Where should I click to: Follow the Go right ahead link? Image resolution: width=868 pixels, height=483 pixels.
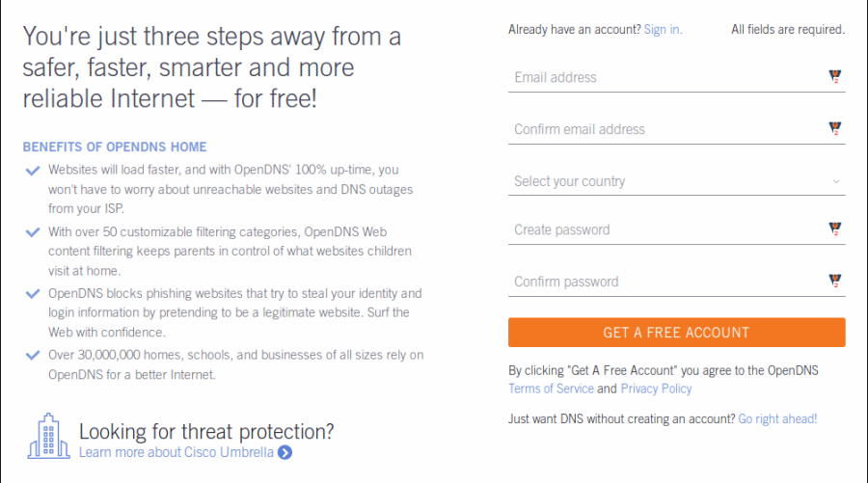(x=777, y=418)
